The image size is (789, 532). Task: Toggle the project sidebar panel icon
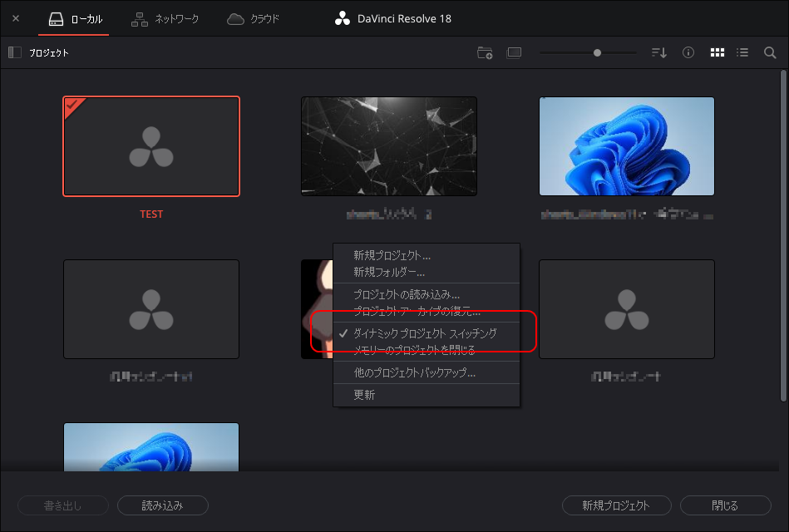[x=13, y=52]
